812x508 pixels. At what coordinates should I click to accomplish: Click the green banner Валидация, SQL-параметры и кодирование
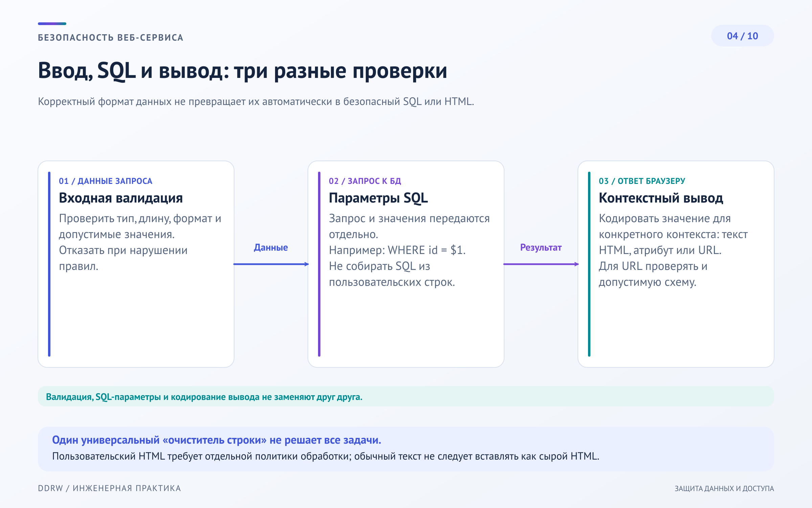(x=406, y=396)
